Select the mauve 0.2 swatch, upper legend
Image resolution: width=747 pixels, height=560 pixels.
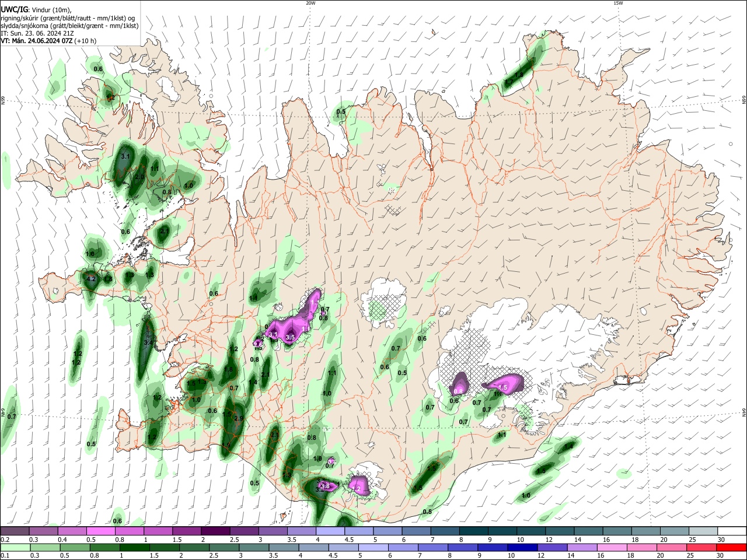point(15,531)
